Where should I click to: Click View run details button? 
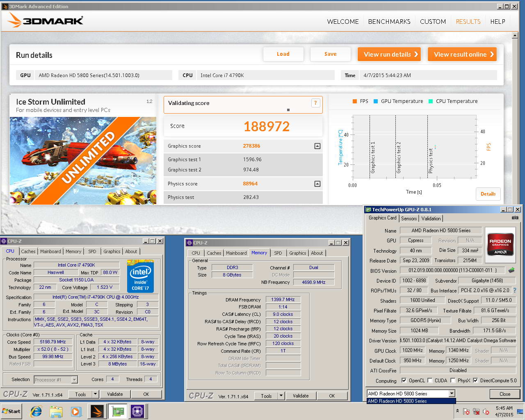click(x=390, y=54)
